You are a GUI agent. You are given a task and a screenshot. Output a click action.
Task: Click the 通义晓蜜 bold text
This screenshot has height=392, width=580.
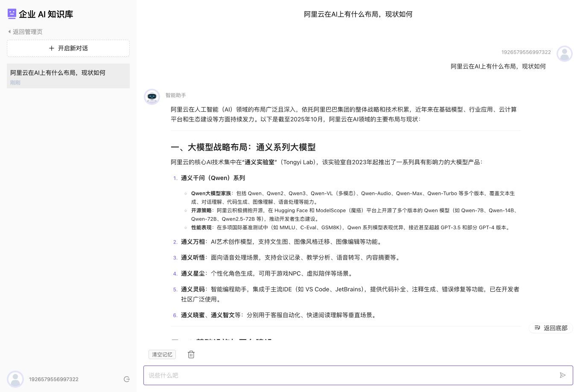pos(193,315)
